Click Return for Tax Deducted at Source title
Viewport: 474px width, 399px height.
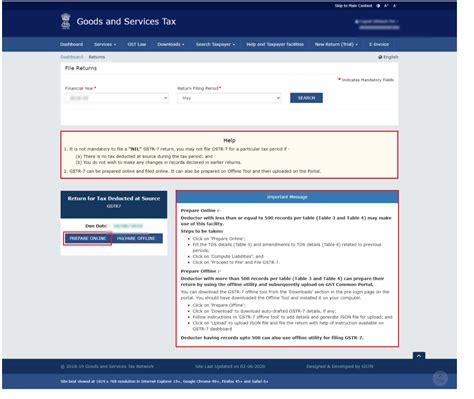(114, 198)
